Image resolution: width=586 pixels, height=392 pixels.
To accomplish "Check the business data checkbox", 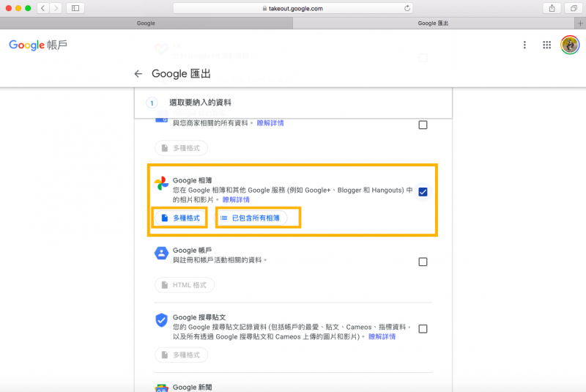I will tap(423, 125).
